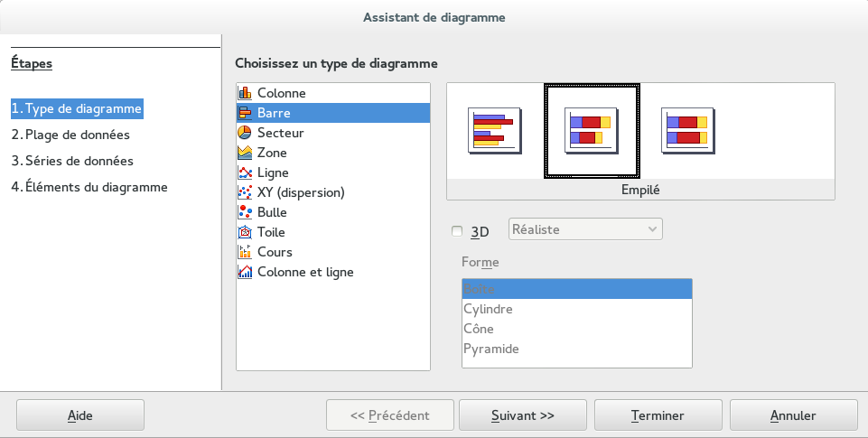The image size is (868, 438).
Task: Click the Annuler button
Action: (x=794, y=416)
